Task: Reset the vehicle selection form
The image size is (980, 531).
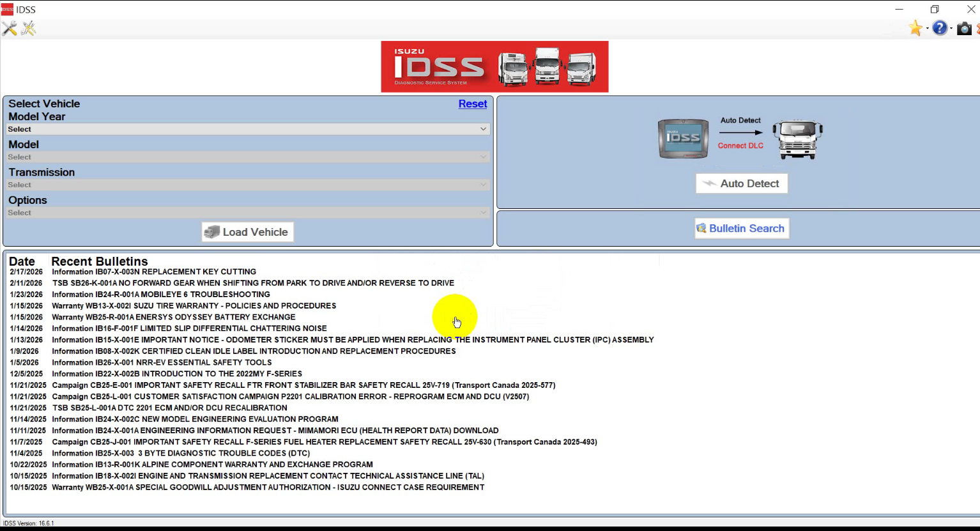Action: [473, 104]
